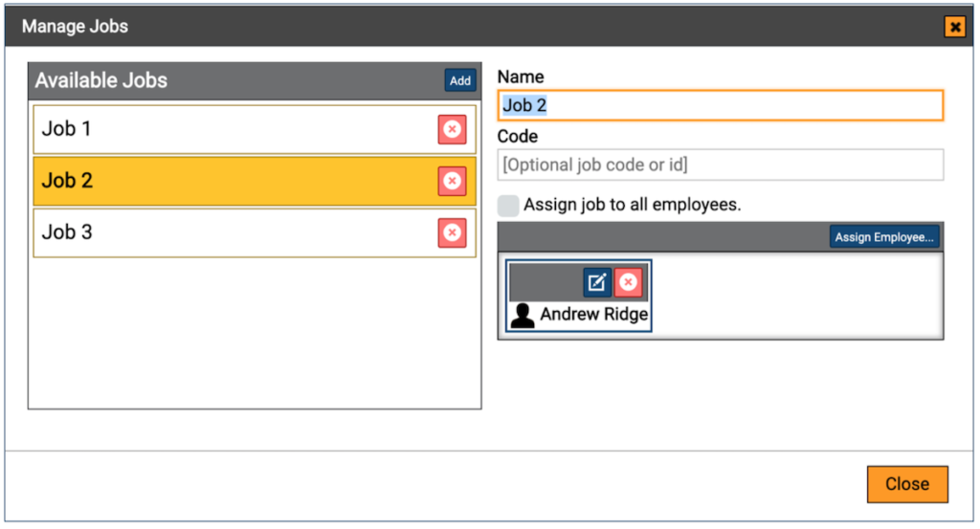
Task: Click the orange Close button
Action: coord(906,484)
